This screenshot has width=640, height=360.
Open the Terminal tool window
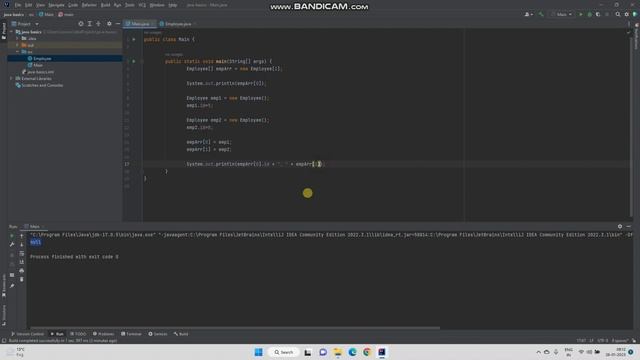pos(131,334)
